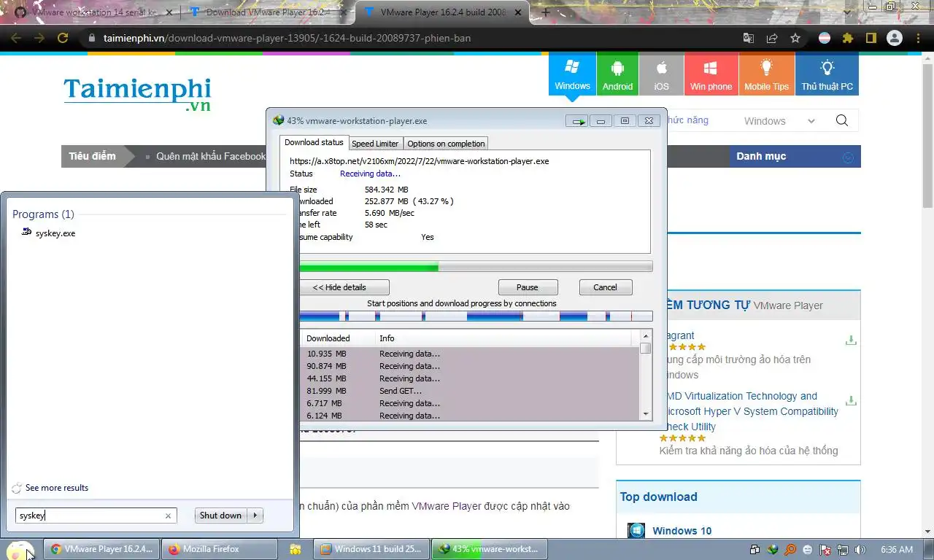Open the Windows dropdown in site search
934x560 pixels.
point(779,121)
